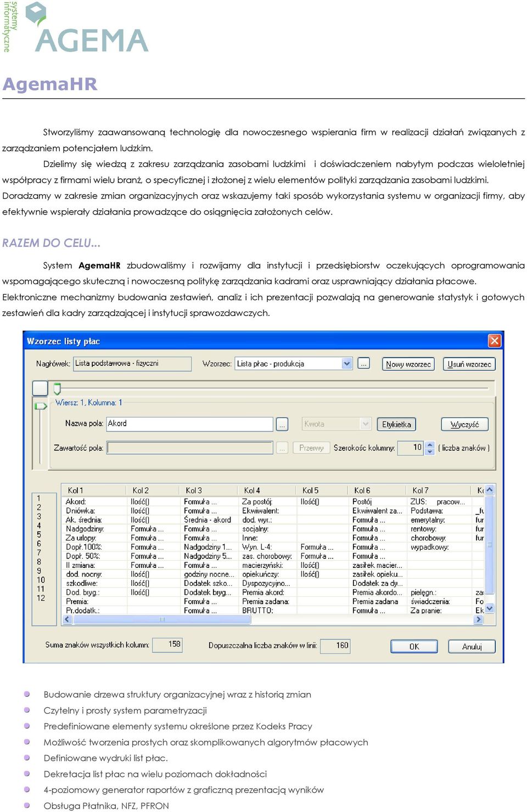Select the Kol 2 column header

pos(155,490)
